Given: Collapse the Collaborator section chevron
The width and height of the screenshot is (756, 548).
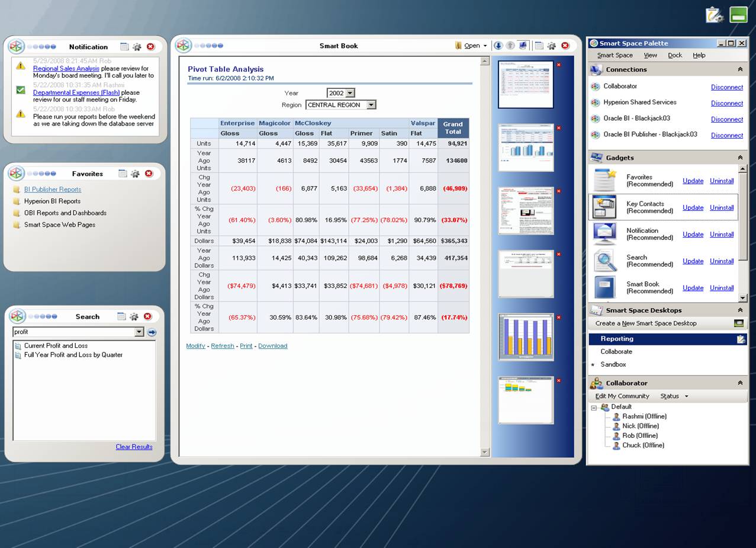Looking at the screenshot, I should 740,383.
